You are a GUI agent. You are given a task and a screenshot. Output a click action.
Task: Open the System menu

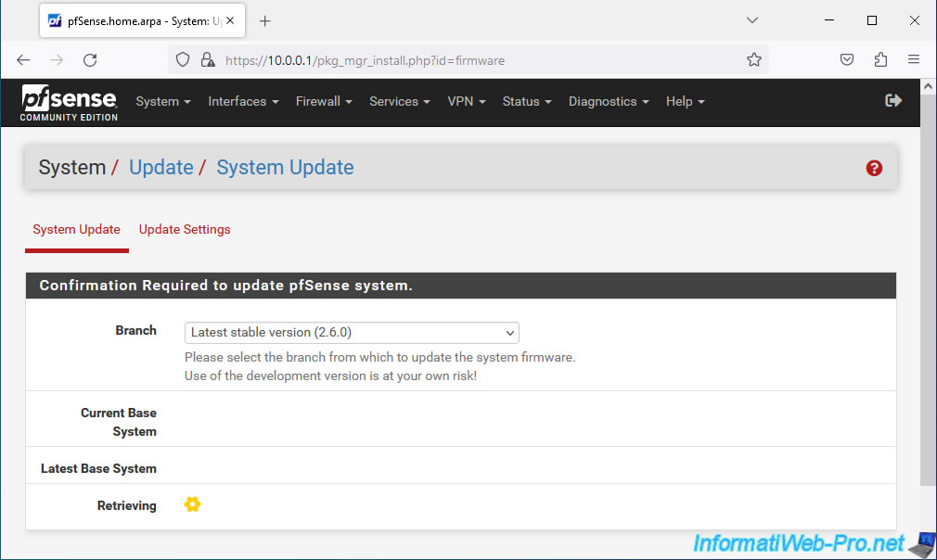click(x=163, y=101)
